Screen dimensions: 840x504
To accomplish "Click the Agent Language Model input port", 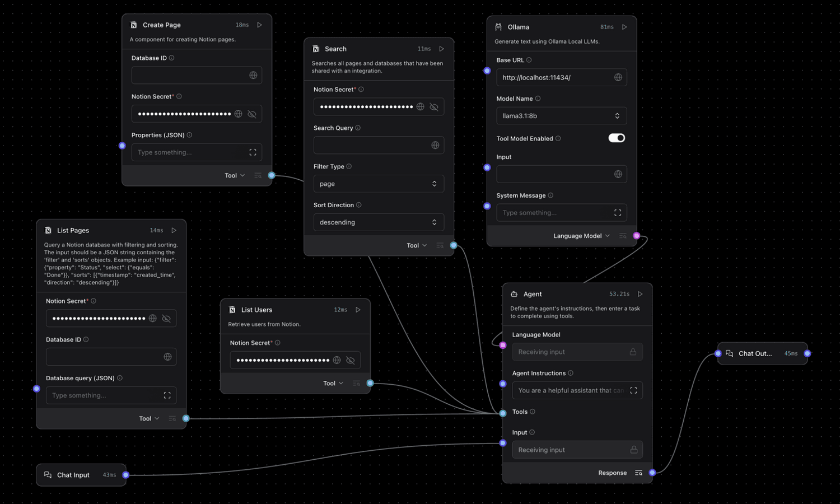I will pos(503,346).
